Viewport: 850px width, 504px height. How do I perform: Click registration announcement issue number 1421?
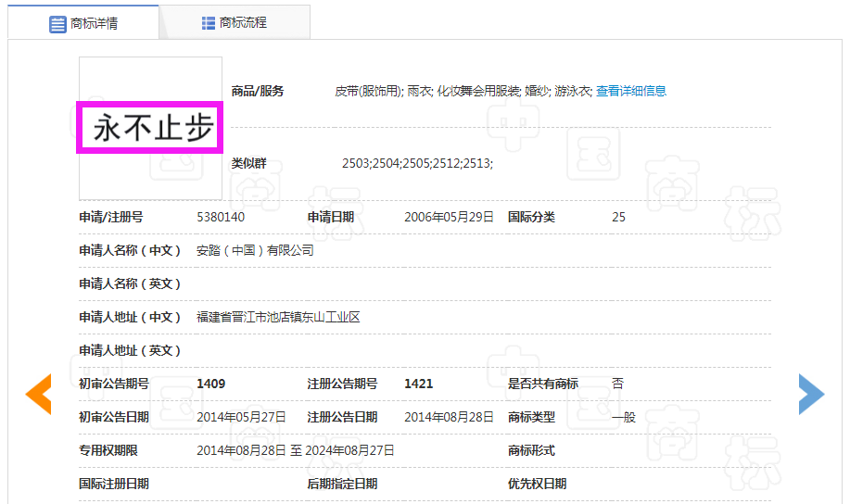point(418,384)
